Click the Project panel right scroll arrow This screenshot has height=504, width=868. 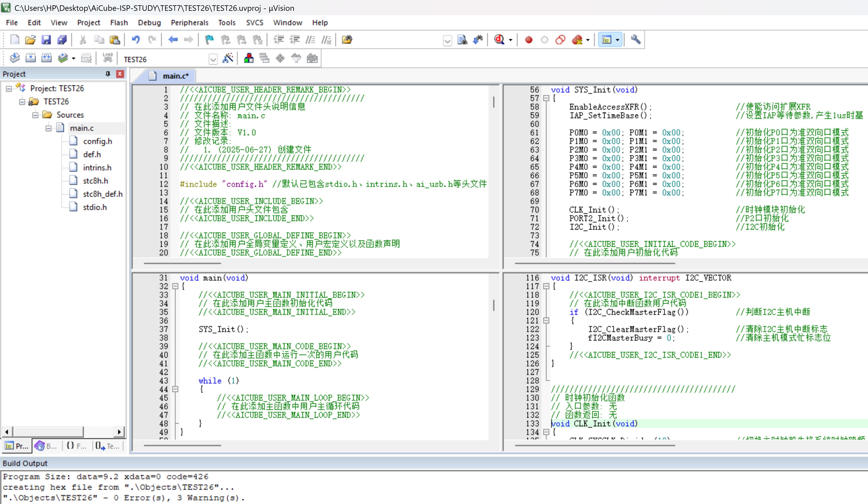click(x=119, y=432)
